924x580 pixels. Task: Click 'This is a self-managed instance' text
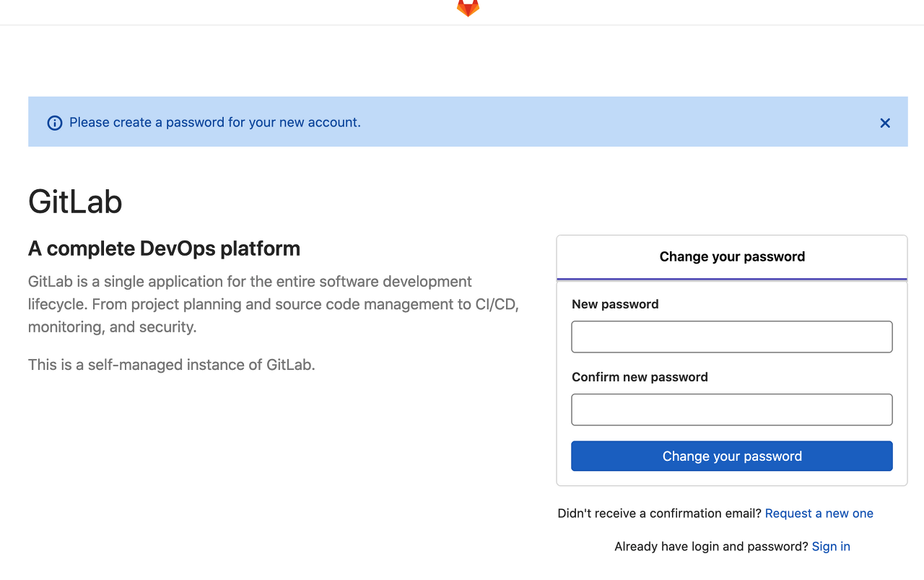point(172,365)
